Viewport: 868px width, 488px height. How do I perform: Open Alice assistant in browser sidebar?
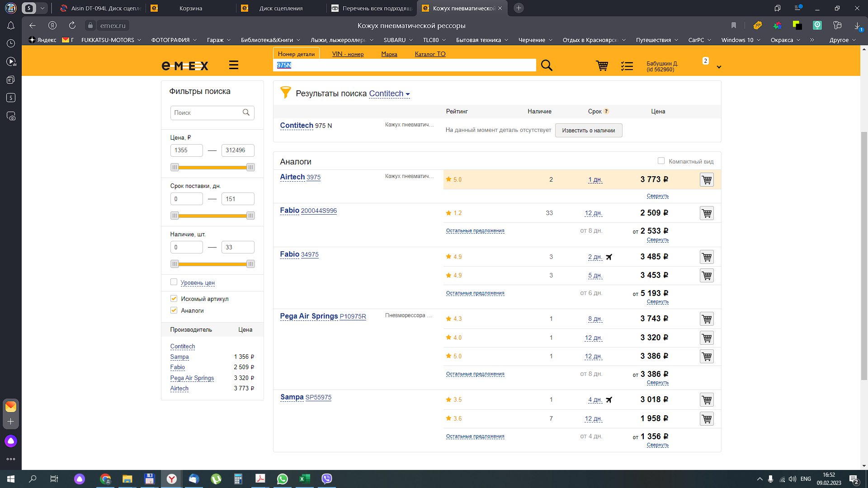point(11,441)
